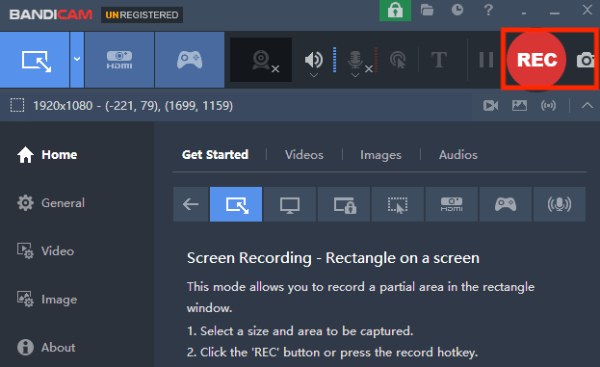Toggle mouse click effects
This screenshot has height=367, width=600.
(x=398, y=60)
